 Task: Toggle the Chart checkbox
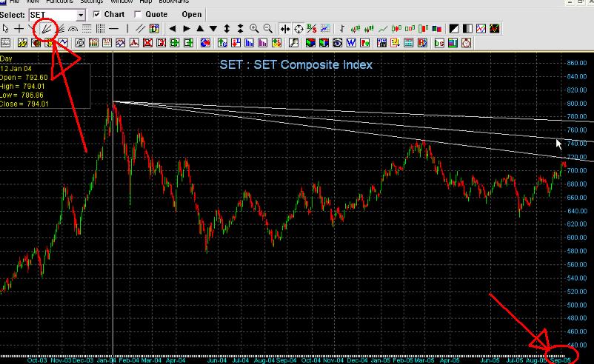[96, 14]
